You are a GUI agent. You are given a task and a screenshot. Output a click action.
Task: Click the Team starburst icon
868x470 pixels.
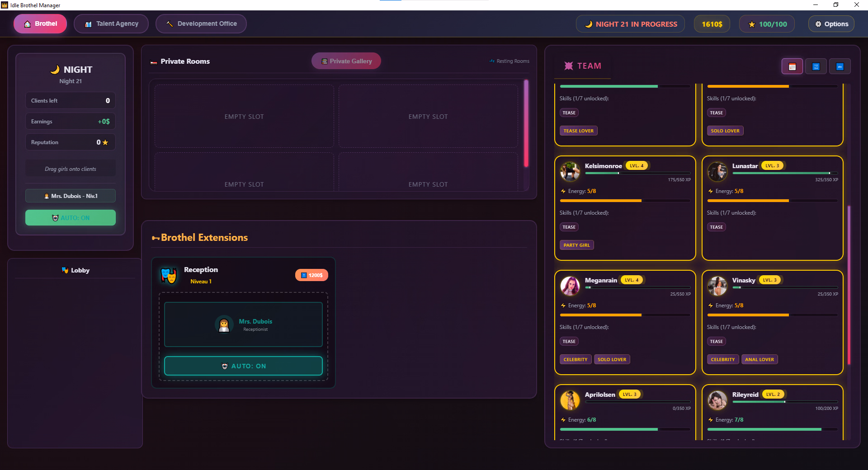pyautogui.click(x=569, y=66)
